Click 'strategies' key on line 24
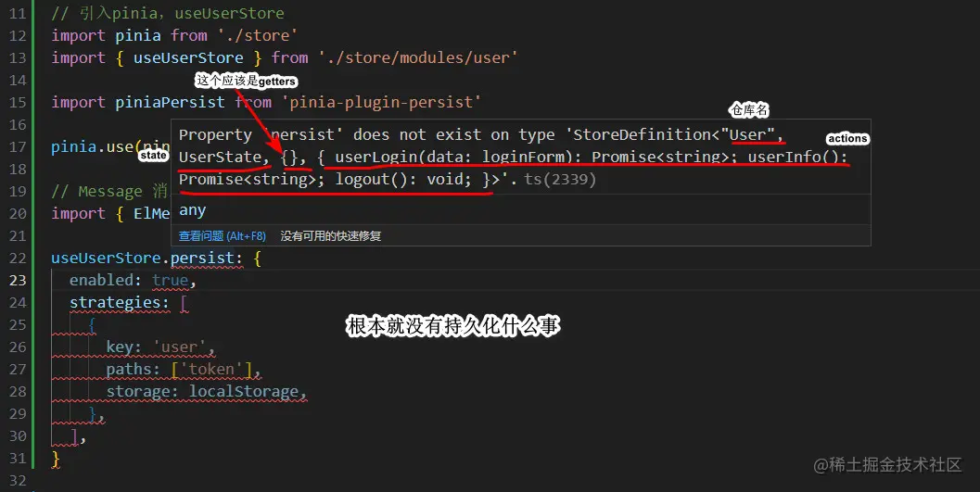Screen dimensions: 980x492 pos(115,303)
